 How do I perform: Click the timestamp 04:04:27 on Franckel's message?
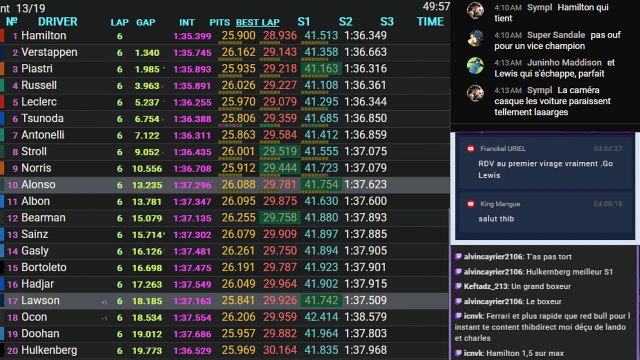(x=608, y=149)
